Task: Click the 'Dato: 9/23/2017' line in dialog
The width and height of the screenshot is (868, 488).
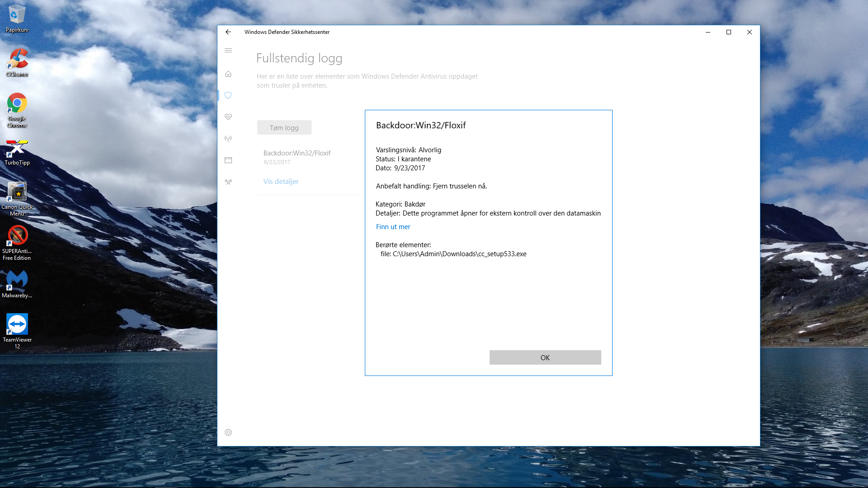Action: pyautogui.click(x=401, y=168)
